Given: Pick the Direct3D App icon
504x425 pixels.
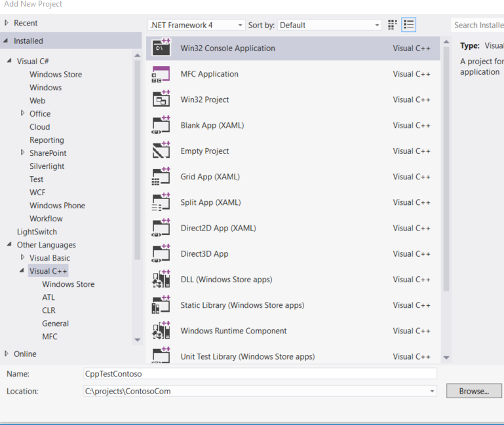Looking at the screenshot, I should [161, 254].
